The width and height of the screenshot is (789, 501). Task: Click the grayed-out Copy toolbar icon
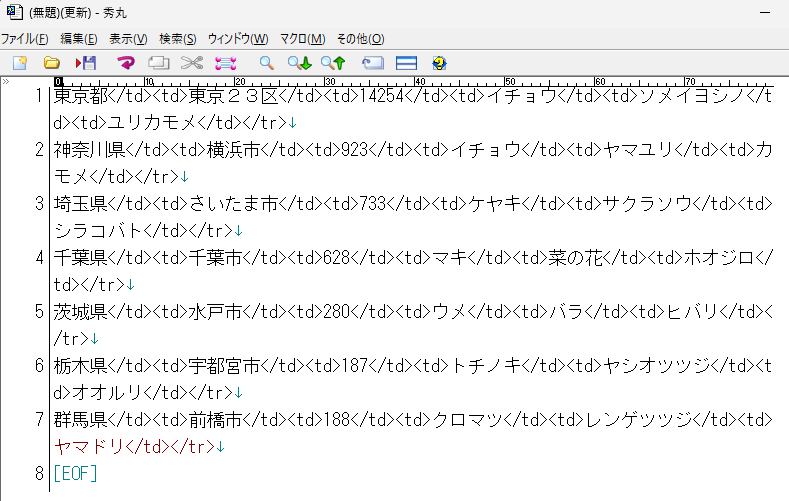pos(159,63)
